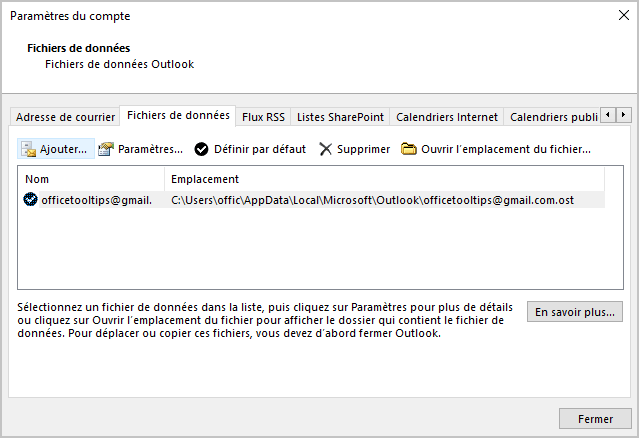Click the Définir par défaut checkmark icon
The width and height of the screenshot is (639, 438).
click(x=201, y=149)
